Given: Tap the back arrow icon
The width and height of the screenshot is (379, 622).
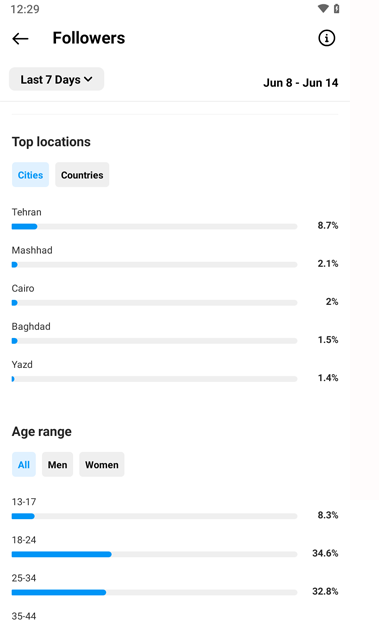Looking at the screenshot, I should pyautogui.click(x=20, y=38).
